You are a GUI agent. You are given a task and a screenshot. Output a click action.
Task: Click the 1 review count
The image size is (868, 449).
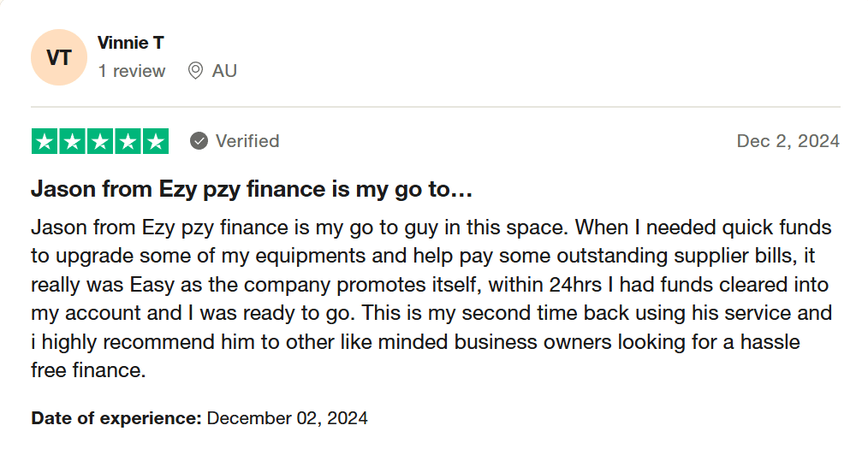point(132,71)
